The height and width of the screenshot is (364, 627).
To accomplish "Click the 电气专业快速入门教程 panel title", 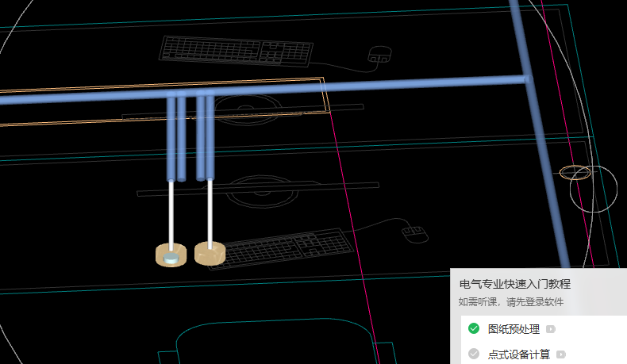I will coord(515,284).
